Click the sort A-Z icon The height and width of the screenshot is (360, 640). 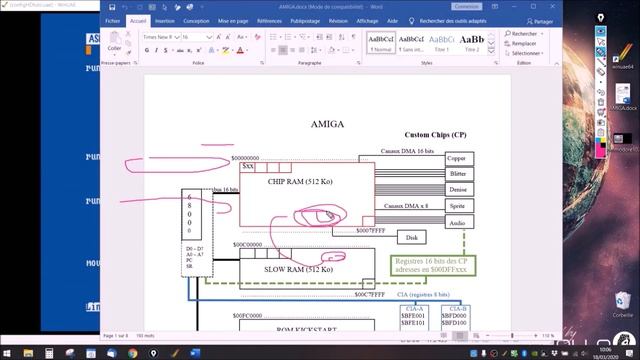point(342,37)
